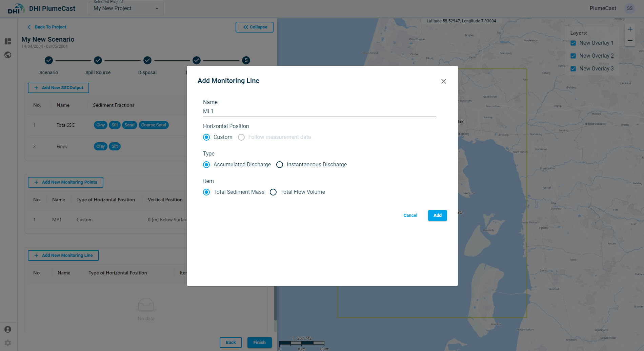This screenshot has height=351, width=644.
Task: Click the SS user avatar
Action: click(x=629, y=8)
